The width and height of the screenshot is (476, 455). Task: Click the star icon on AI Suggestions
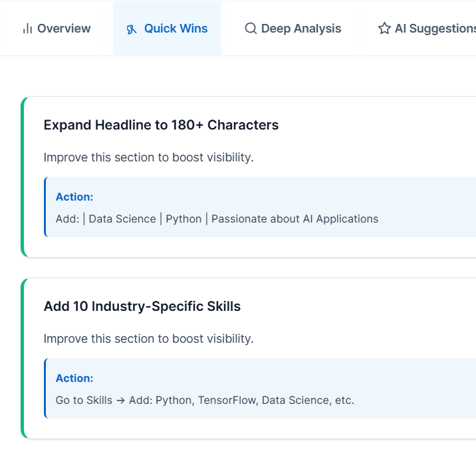tap(384, 29)
